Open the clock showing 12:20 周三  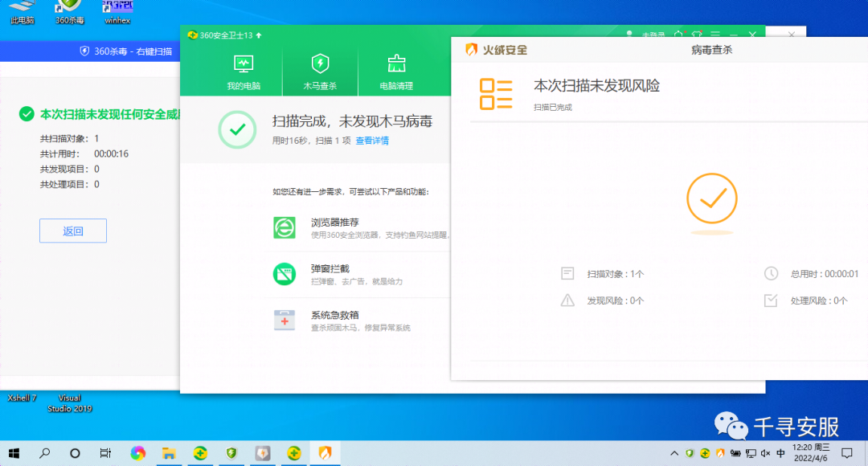click(x=811, y=452)
